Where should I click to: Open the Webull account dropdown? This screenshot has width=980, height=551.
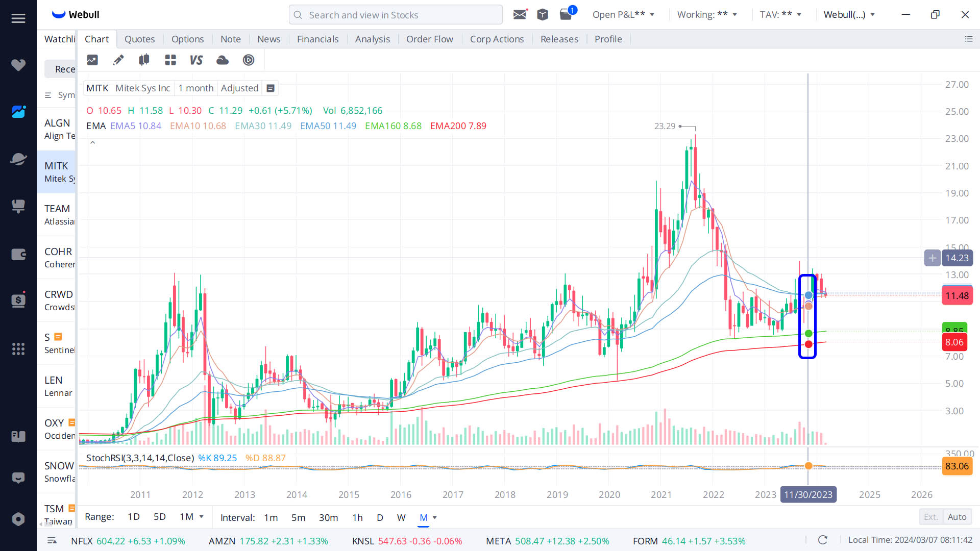[x=849, y=15]
